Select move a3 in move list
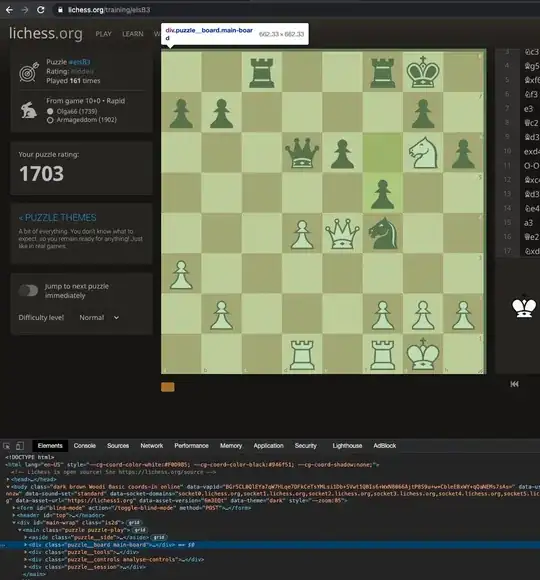Viewport: 540px width, 580px height. (529, 223)
